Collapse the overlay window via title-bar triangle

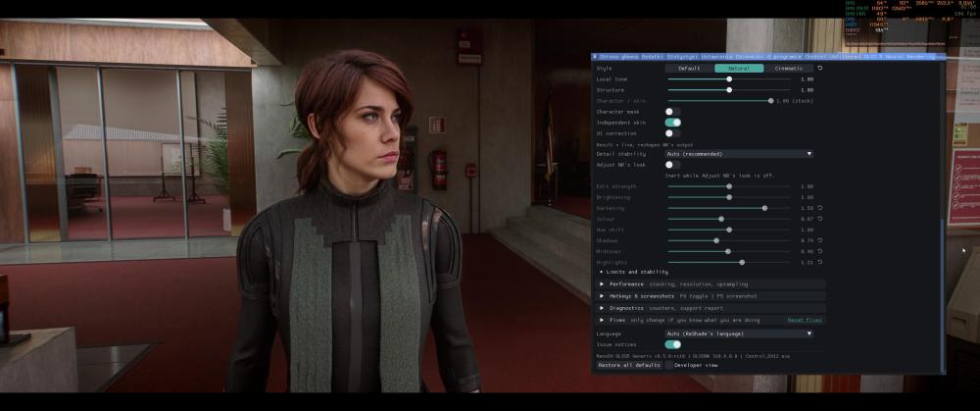[x=595, y=56]
